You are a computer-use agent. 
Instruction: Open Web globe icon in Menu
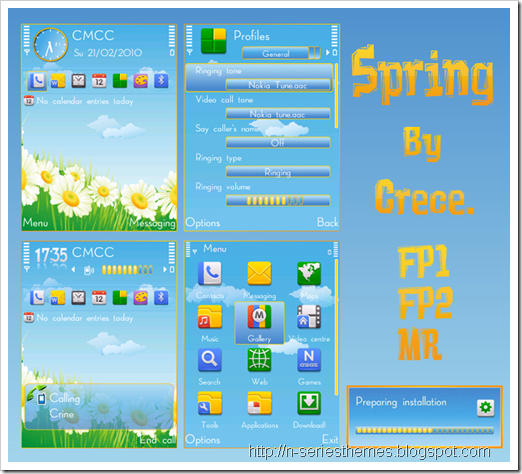pyautogui.click(x=259, y=360)
